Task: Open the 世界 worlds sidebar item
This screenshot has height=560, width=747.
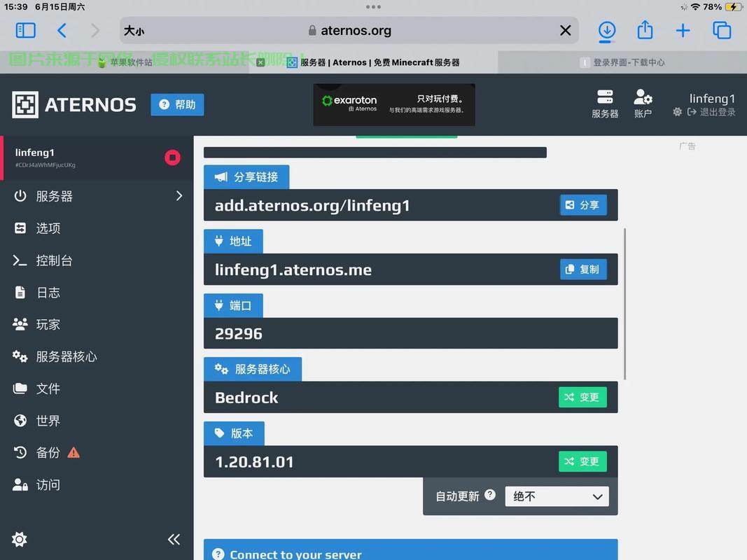Action: (97, 421)
